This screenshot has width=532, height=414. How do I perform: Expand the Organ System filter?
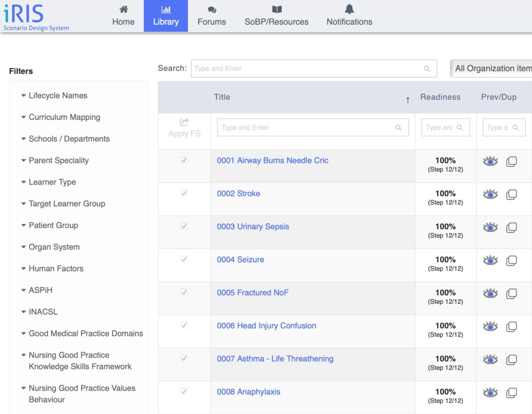point(54,247)
